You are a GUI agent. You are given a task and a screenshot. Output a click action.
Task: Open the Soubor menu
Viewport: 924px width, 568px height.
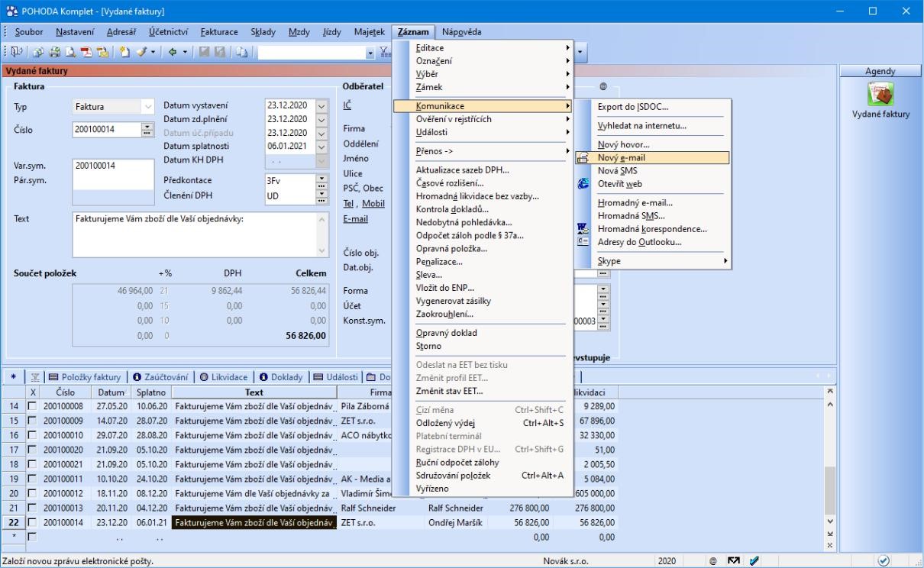coord(28,31)
